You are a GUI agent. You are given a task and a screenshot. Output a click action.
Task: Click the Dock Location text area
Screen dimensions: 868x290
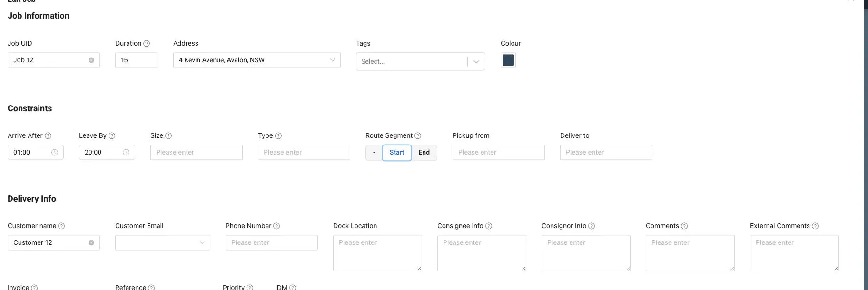click(x=377, y=253)
